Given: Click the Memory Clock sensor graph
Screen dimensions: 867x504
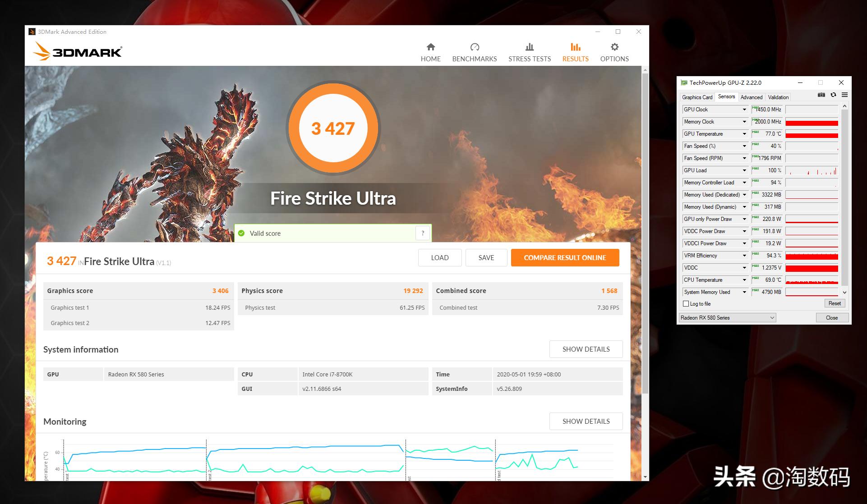Looking at the screenshot, I should point(811,122).
